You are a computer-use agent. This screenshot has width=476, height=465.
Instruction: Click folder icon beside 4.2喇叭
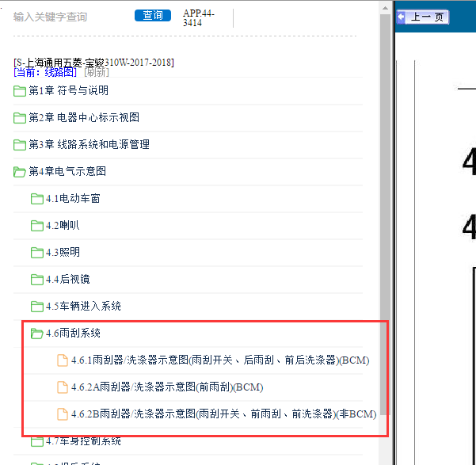(x=37, y=225)
